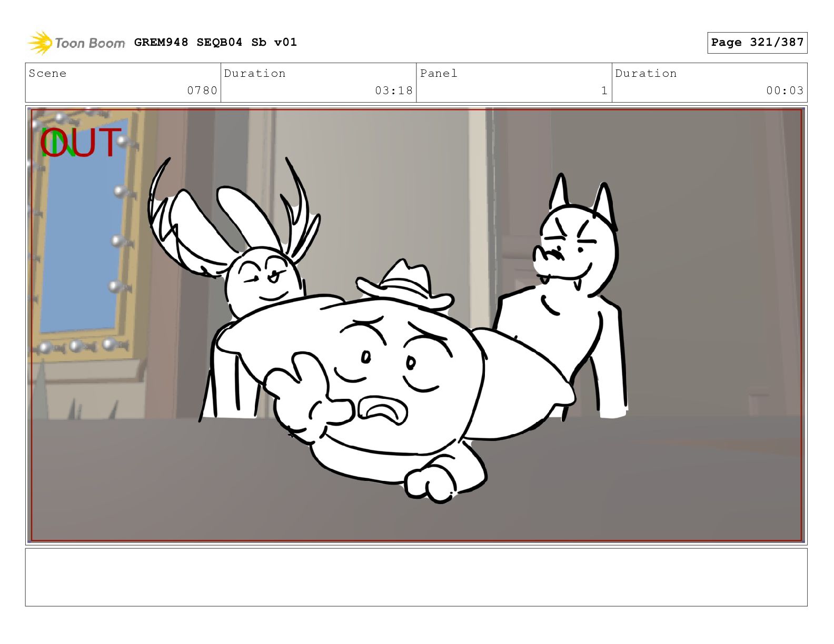Image resolution: width=834 pixels, height=644 pixels.
Task: Click the 'Scene' header label
Action: [x=47, y=73]
